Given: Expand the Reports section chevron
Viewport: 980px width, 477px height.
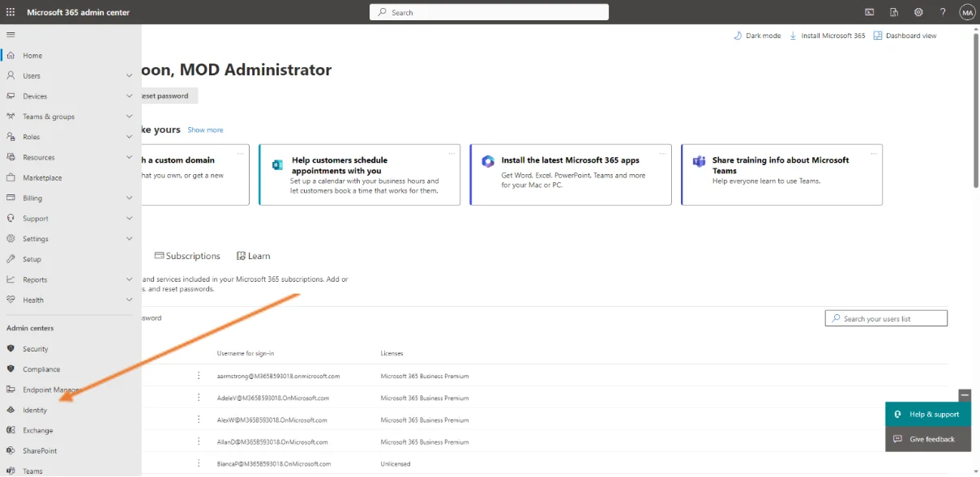Looking at the screenshot, I should tap(129, 279).
